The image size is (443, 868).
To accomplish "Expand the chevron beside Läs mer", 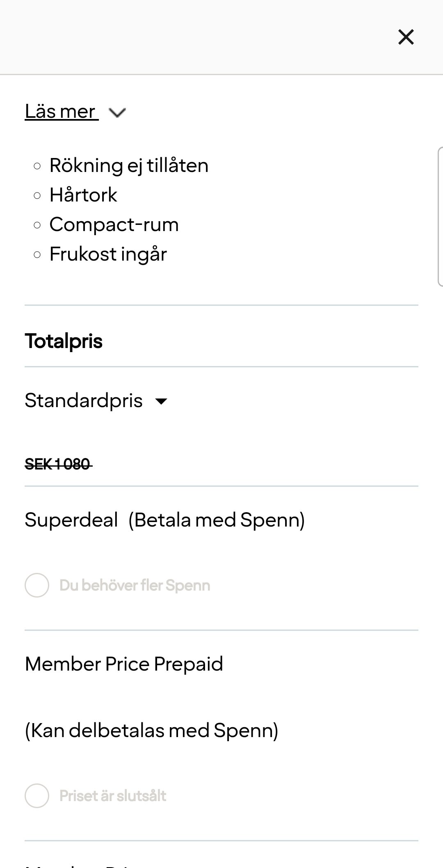I will click(x=117, y=112).
